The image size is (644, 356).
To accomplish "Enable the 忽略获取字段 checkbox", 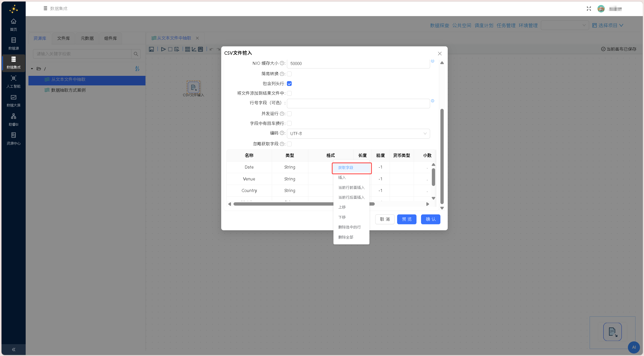I will (x=289, y=144).
